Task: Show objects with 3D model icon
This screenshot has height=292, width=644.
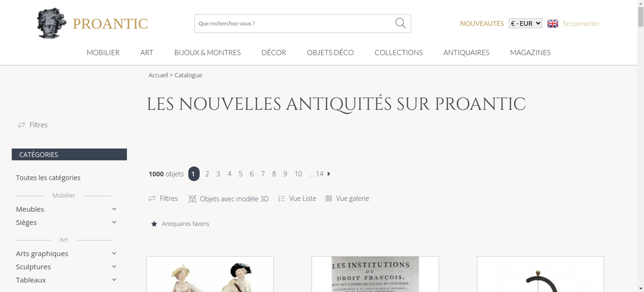Action: [x=192, y=199]
